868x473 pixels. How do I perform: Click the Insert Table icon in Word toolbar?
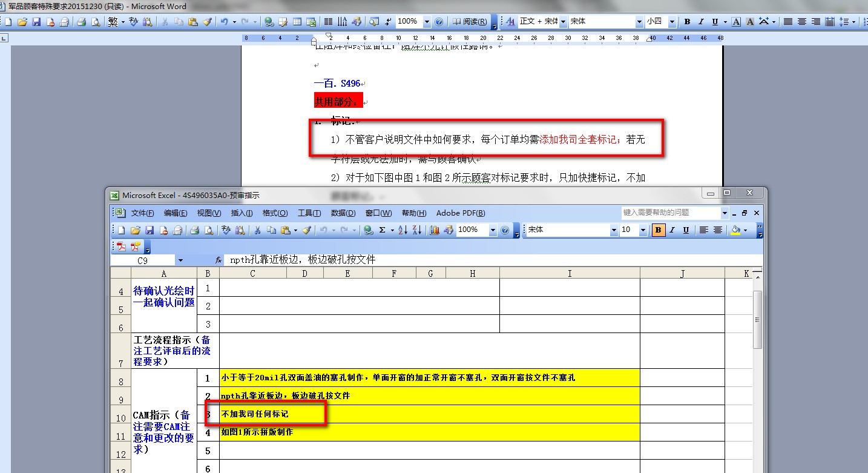coord(297,22)
